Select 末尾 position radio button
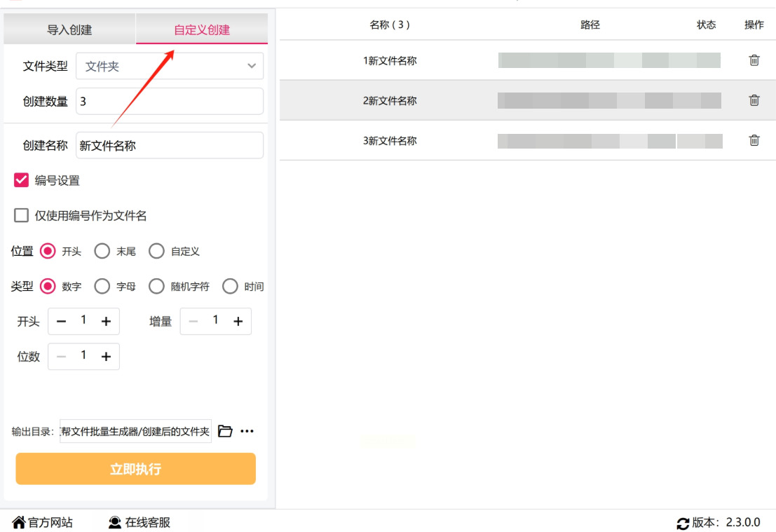Image resolution: width=776 pixels, height=532 pixels. (x=102, y=251)
